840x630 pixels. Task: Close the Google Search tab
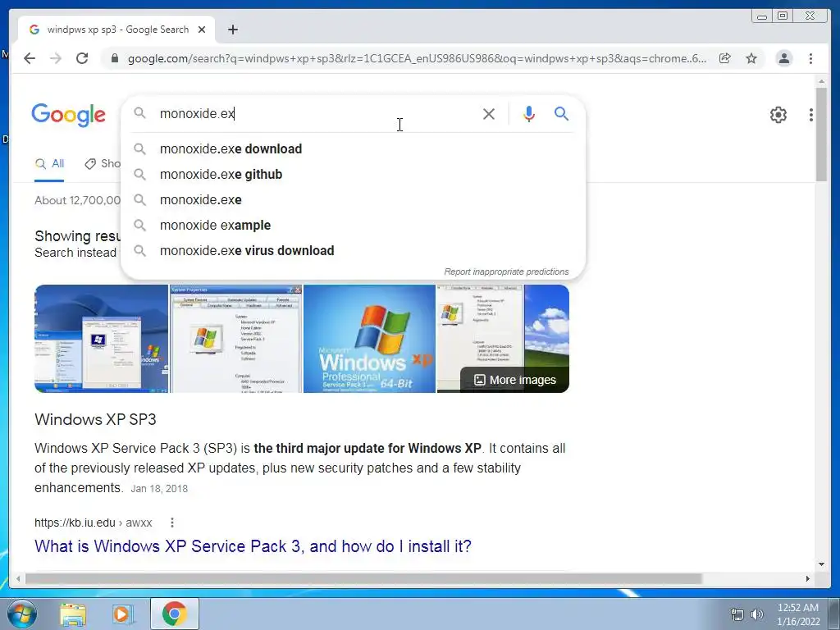tap(202, 30)
